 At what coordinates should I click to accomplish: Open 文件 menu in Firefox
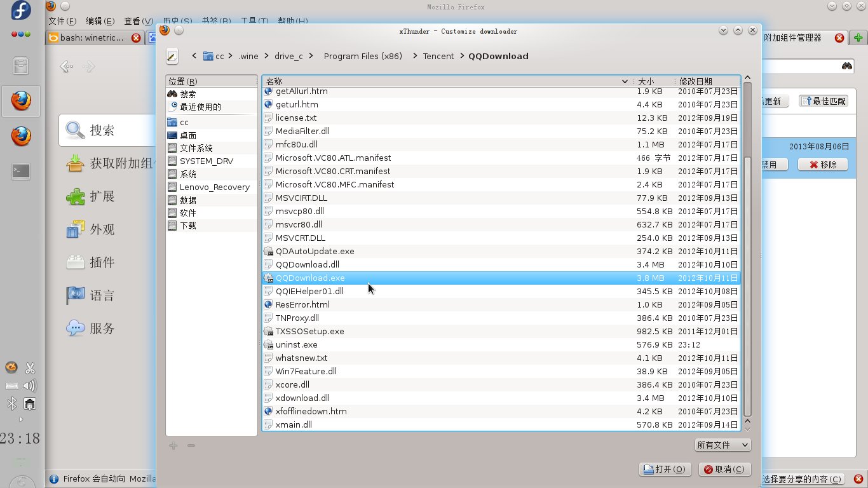62,21
